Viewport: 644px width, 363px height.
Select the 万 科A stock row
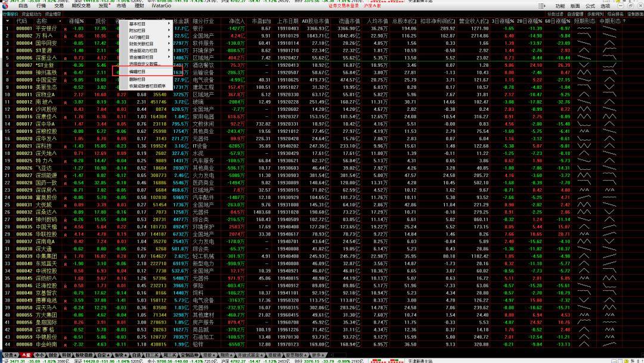[x=322, y=36]
